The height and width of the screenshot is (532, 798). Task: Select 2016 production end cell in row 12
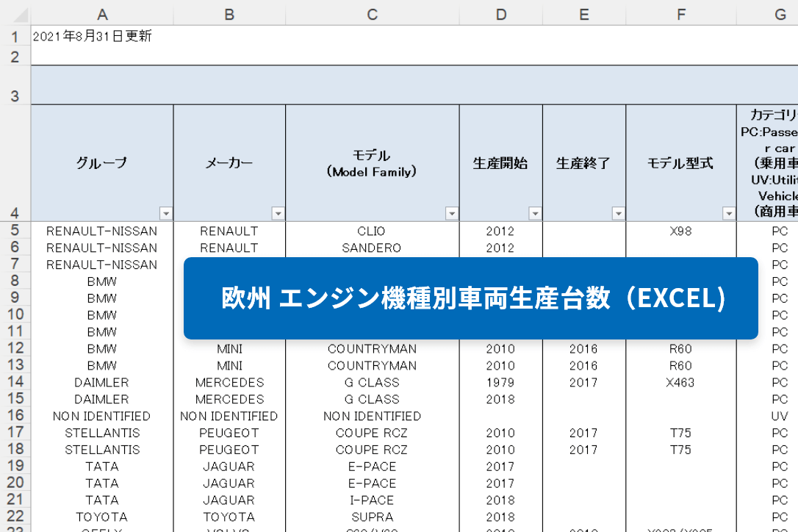584,349
